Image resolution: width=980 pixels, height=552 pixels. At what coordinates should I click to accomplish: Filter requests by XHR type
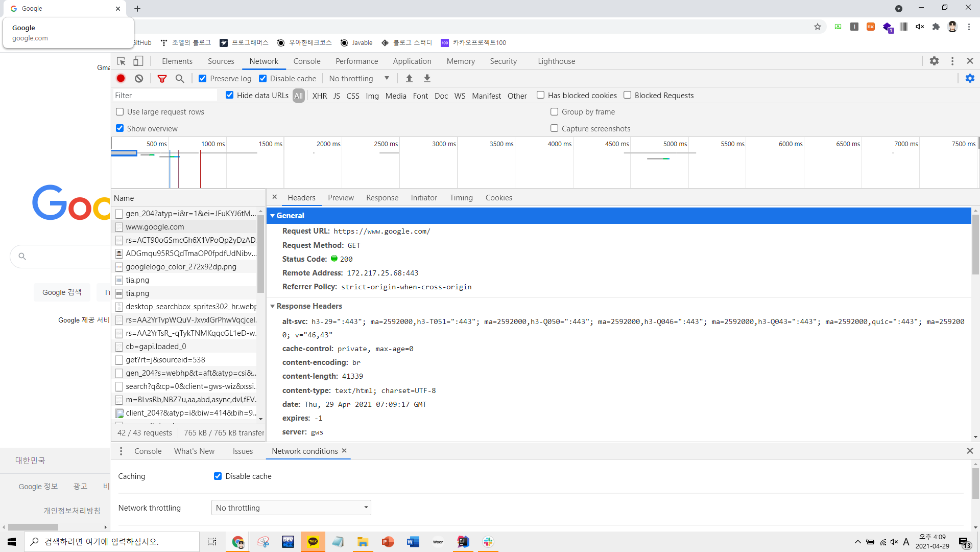pyautogui.click(x=319, y=96)
